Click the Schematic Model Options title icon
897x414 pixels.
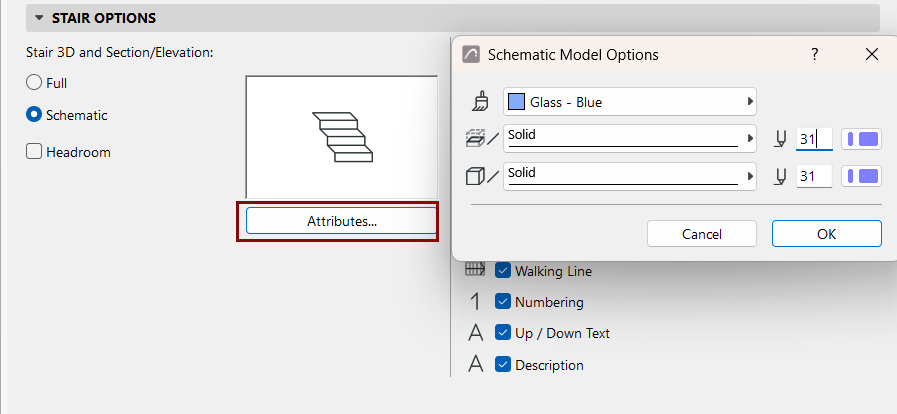(471, 54)
